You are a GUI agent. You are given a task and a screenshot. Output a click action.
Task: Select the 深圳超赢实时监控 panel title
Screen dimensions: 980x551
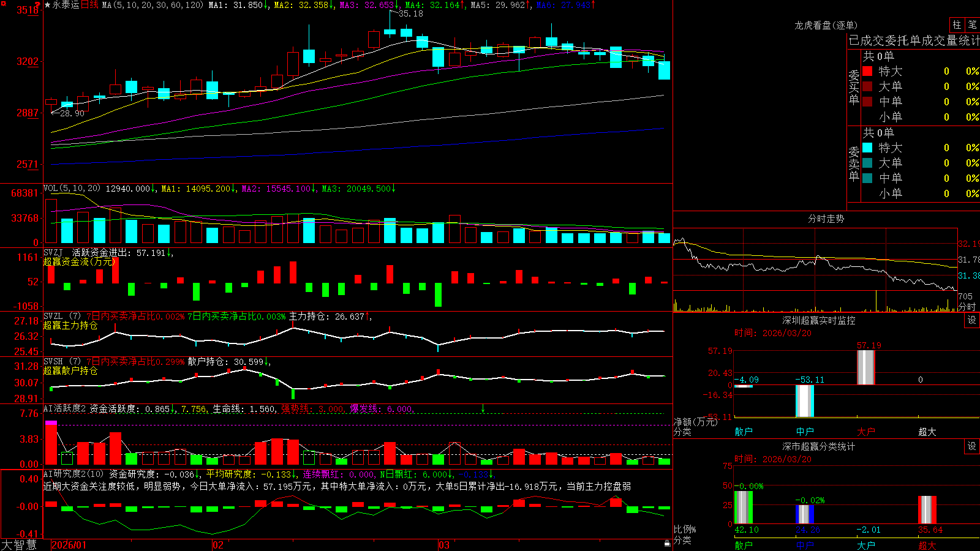pyautogui.click(x=818, y=320)
